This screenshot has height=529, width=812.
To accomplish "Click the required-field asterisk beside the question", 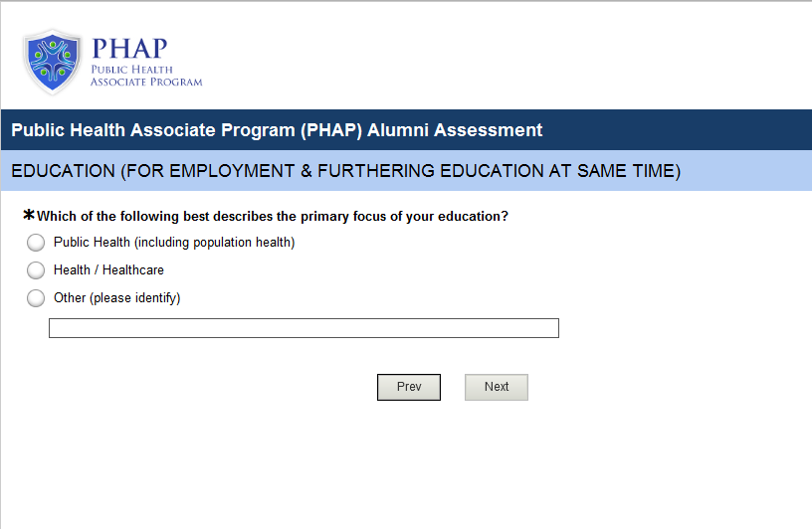I will (x=29, y=215).
